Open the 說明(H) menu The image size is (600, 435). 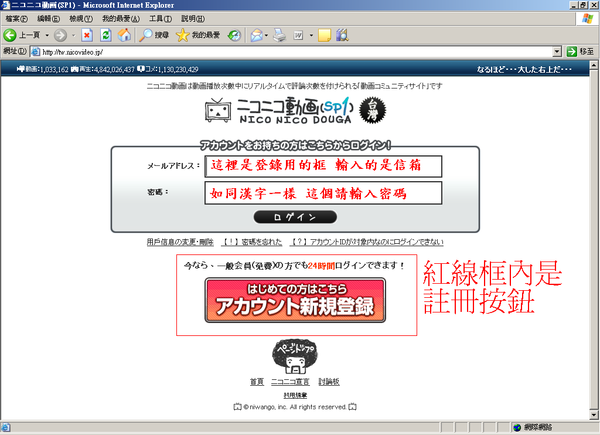tap(192, 18)
